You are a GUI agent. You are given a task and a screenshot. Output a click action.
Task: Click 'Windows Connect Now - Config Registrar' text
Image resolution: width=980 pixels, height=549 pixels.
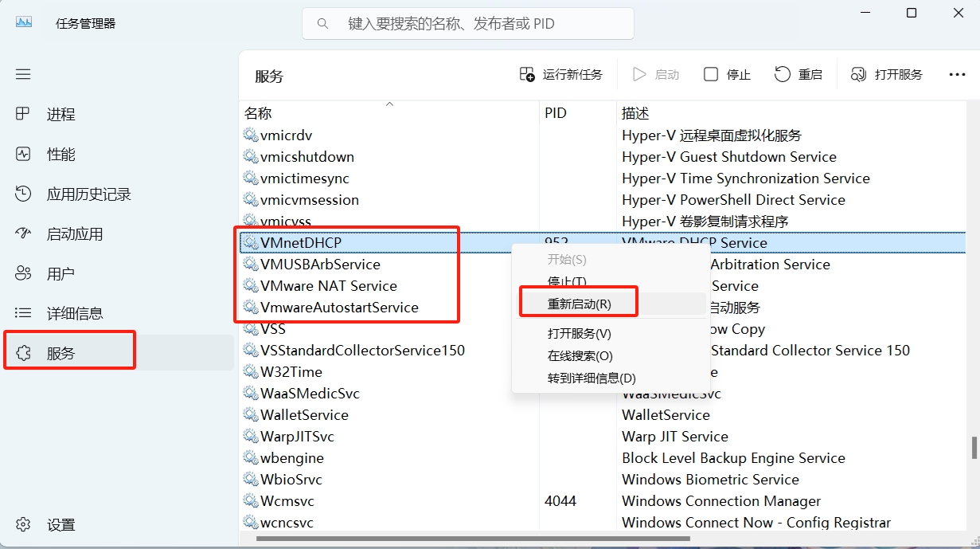[756, 523]
